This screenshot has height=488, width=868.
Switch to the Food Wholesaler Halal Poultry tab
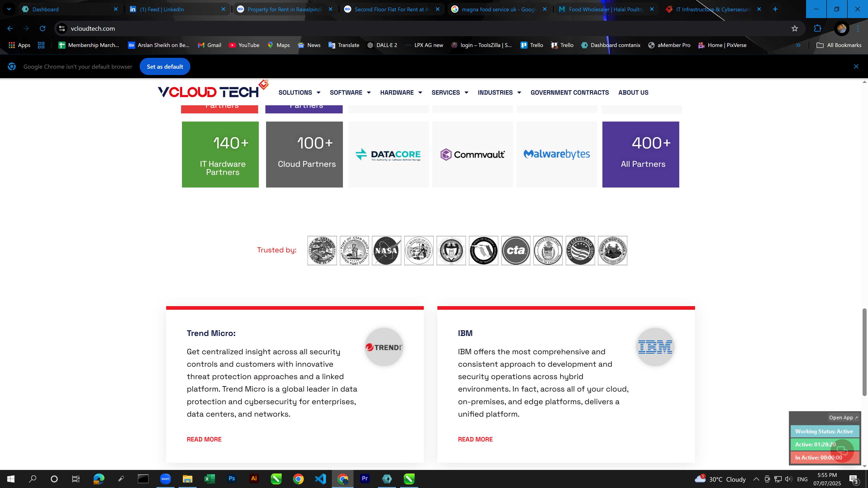pos(606,9)
